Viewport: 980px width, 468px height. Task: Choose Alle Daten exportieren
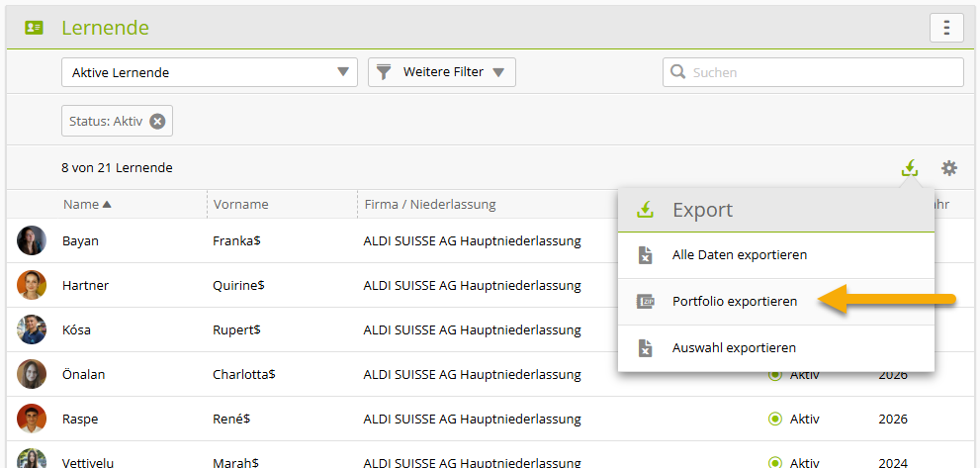coord(776,255)
